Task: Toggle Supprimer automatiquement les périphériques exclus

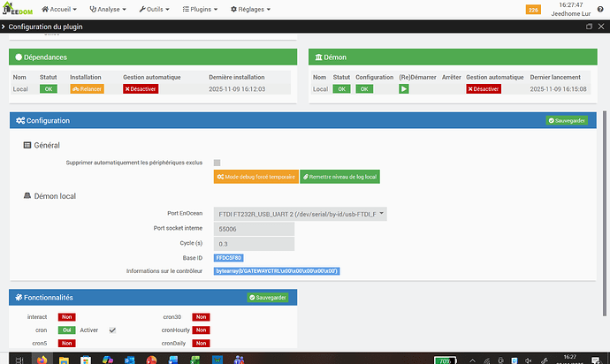Action: coord(217,163)
